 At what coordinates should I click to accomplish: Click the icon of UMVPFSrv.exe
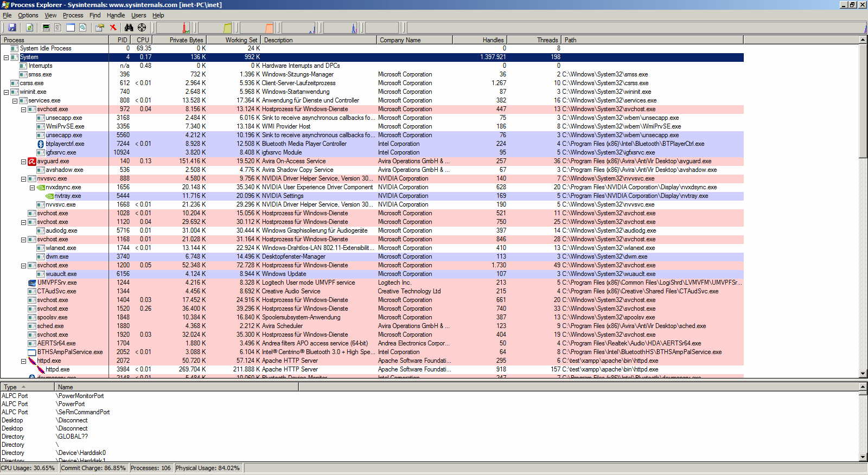[31, 283]
